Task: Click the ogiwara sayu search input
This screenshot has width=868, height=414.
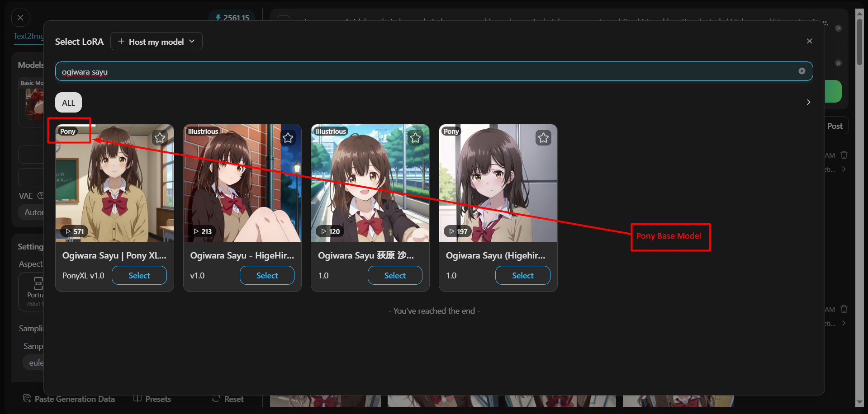Action: click(x=434, y=71)
